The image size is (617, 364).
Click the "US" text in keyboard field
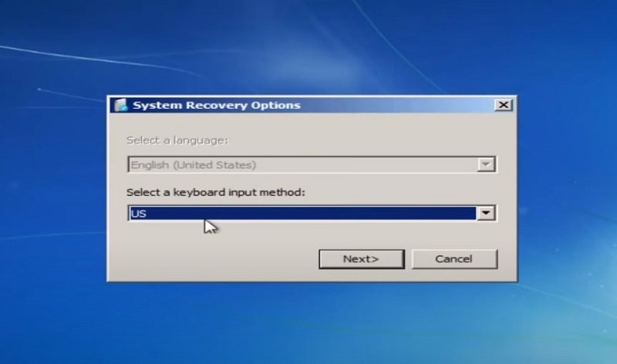139,214
